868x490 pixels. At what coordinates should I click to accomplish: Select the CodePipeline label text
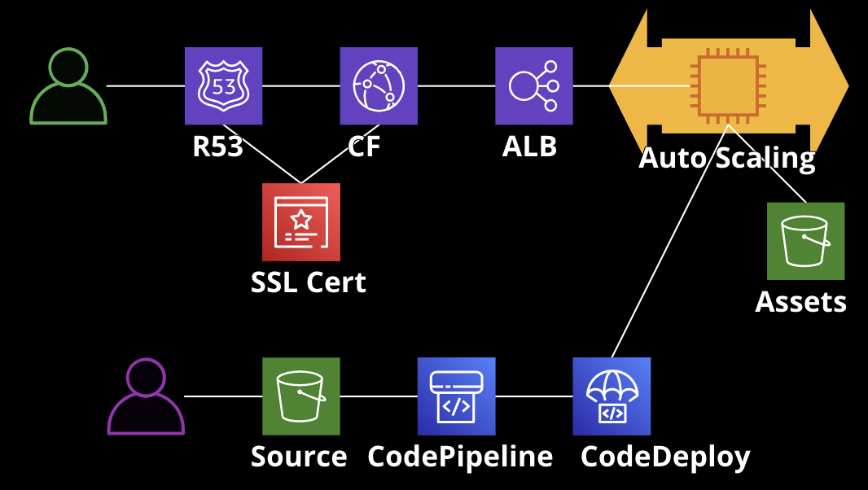pos(459,457)
